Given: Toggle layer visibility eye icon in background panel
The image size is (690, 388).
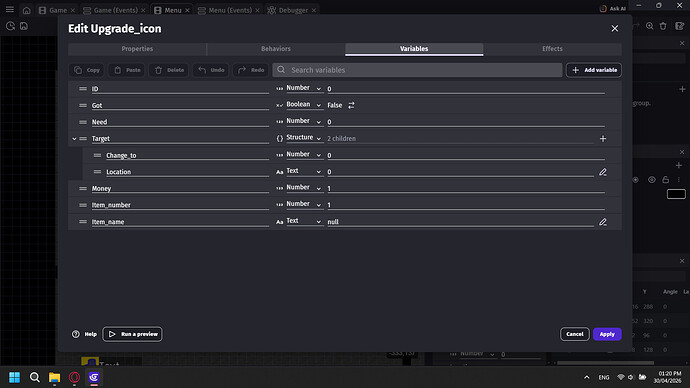Looking at the screenshot, I should 652,179.
